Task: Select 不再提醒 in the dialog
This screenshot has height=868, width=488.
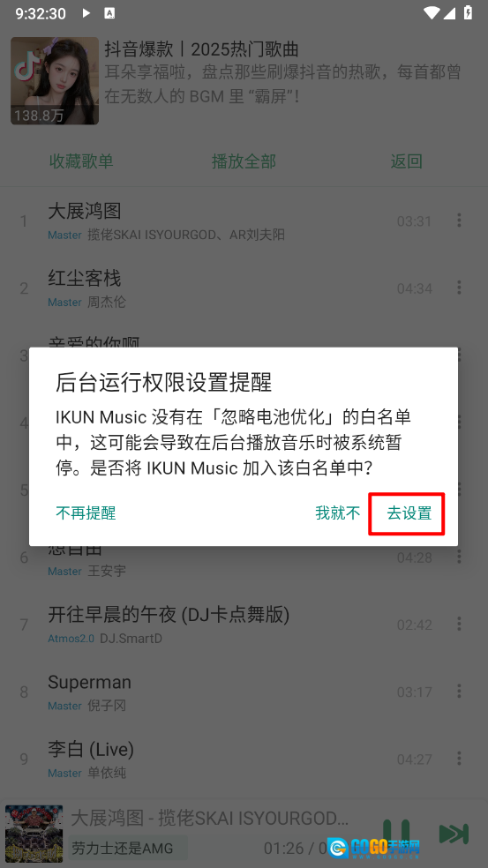Action: (x=86, y=513)
